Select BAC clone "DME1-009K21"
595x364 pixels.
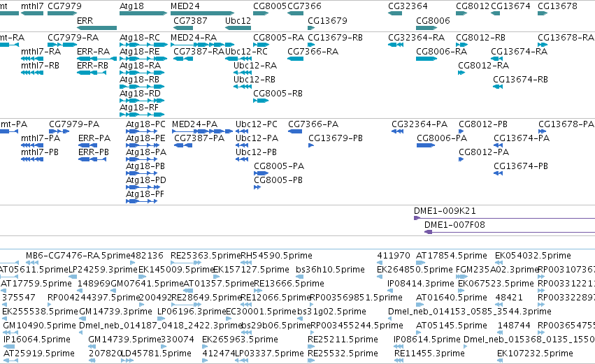[x=445, y=211]
